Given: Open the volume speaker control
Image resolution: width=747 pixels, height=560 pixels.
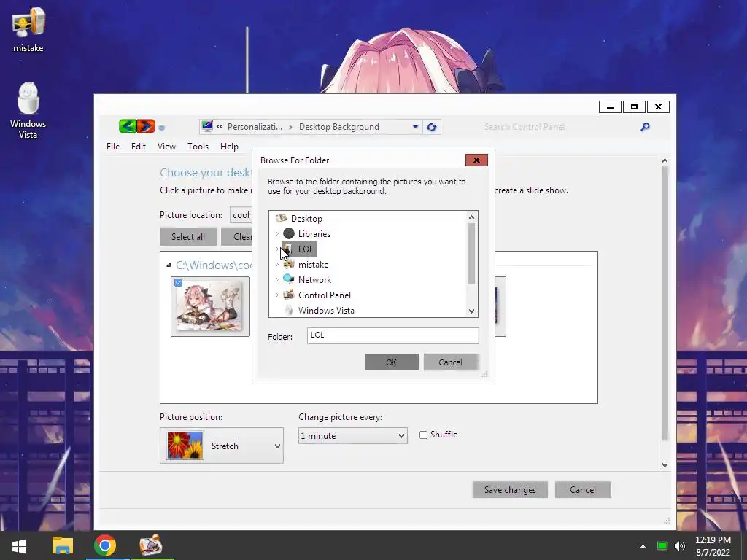Looking at the screenshot, I should [680, 546].
